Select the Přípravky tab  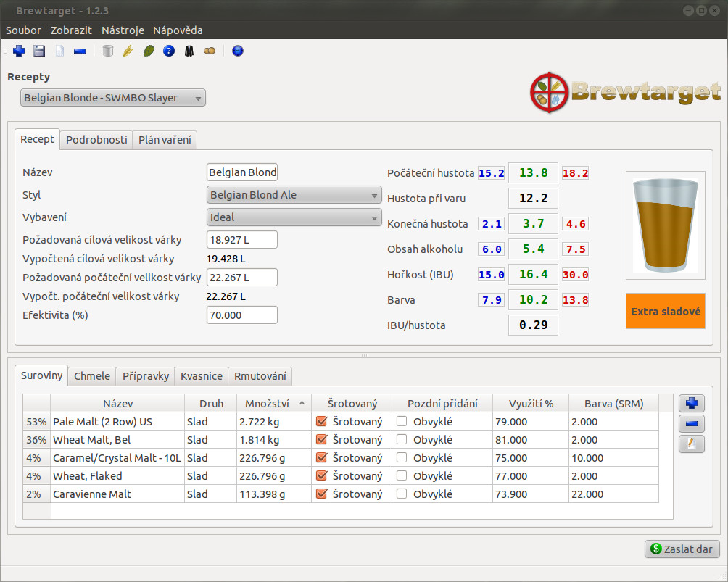coord(146,376)
